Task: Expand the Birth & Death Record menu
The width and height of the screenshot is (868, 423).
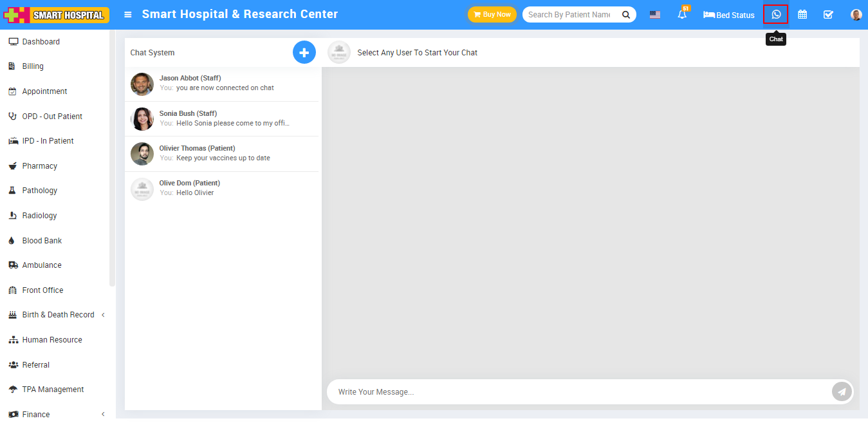Action: pyautogui.click(x=58, y=315)
